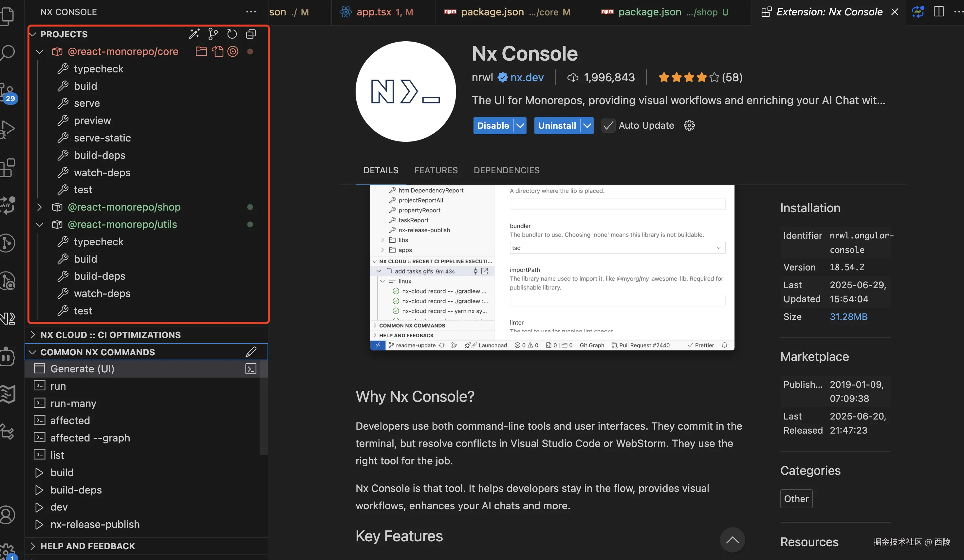Collapse the @react-monorepo/utils project tree
The image size is (964, 560).
click(x=39, y=225)
